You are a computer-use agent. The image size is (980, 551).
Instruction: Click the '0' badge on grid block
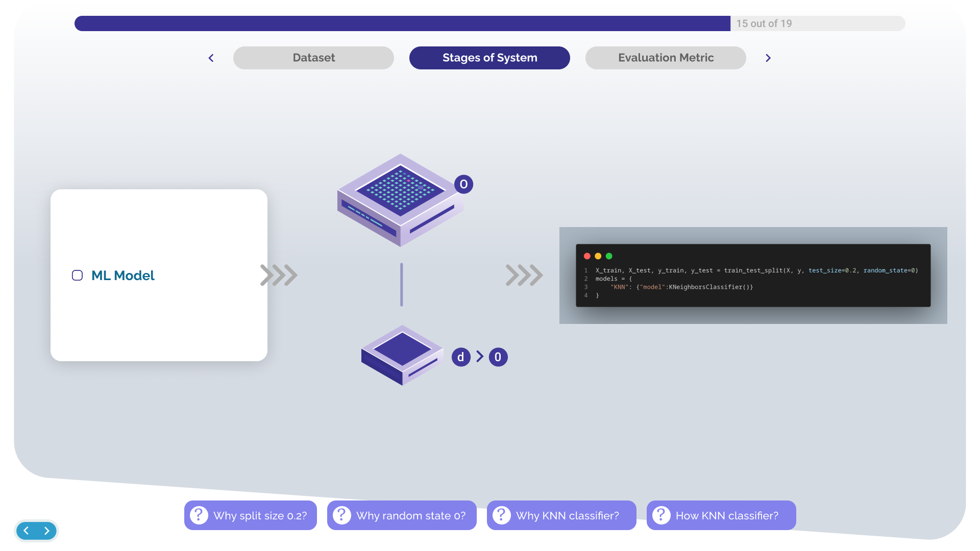pyautogui.click(x=463, y=184)
